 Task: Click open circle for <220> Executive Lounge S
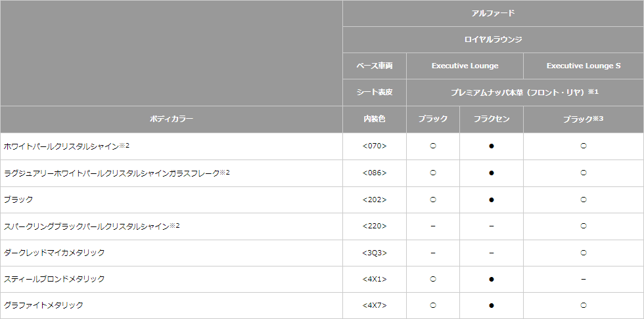(x=584, y=226)
